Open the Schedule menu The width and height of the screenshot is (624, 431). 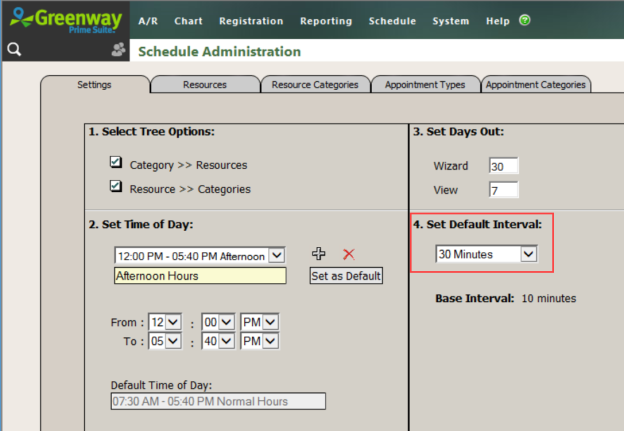[x=392, y=21]
